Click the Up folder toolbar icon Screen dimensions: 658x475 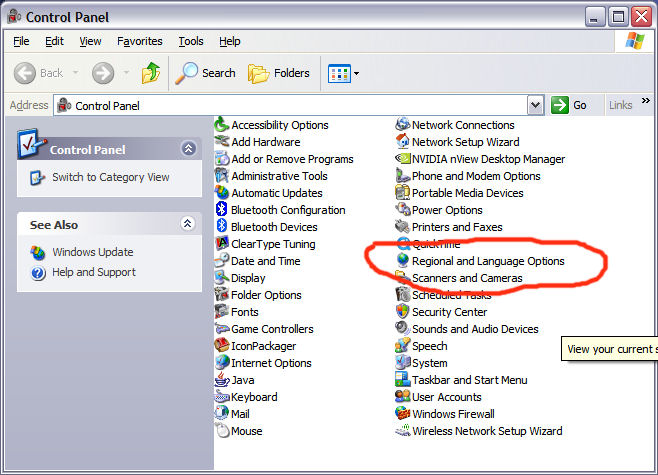151,73
